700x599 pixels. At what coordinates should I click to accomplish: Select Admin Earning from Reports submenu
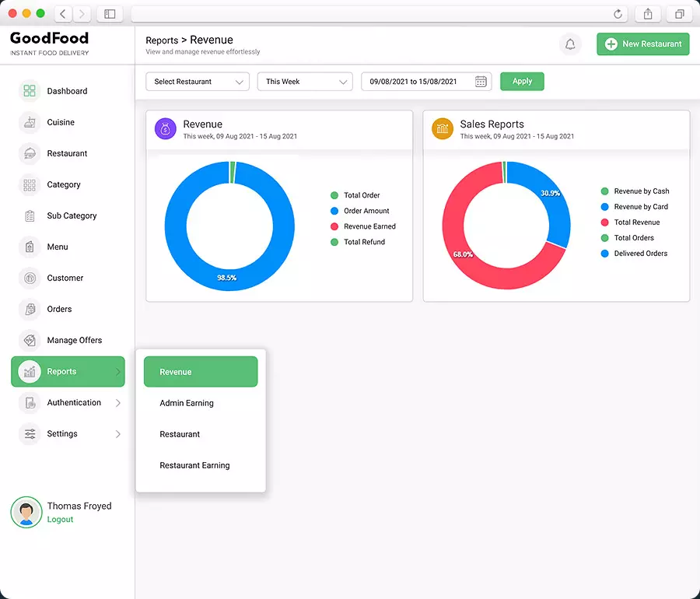coord(187,403)
